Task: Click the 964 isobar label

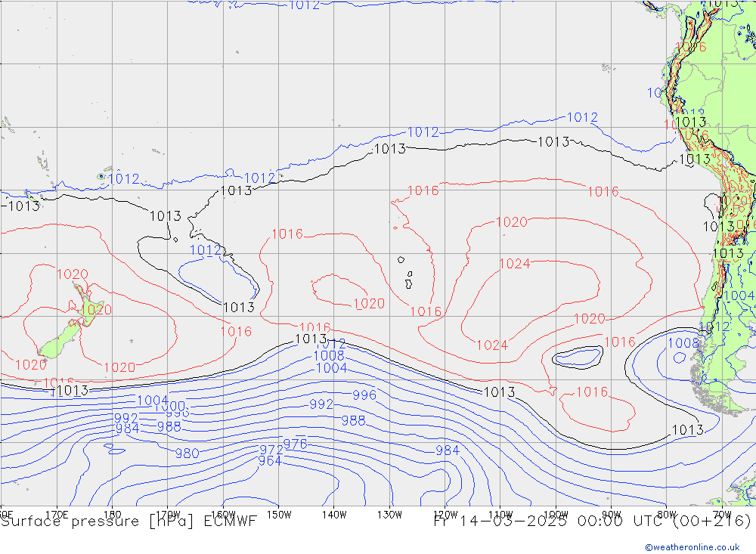Action: [270, 461]
